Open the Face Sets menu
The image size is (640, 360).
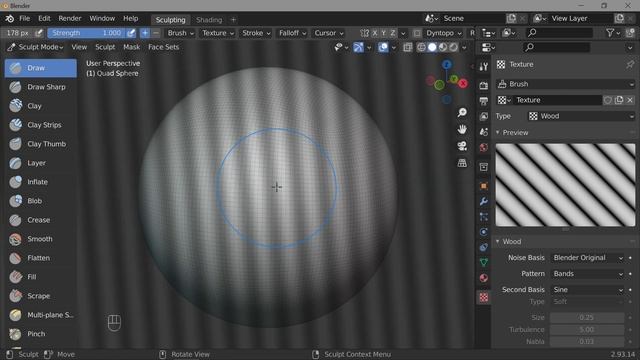coord(164,47)
